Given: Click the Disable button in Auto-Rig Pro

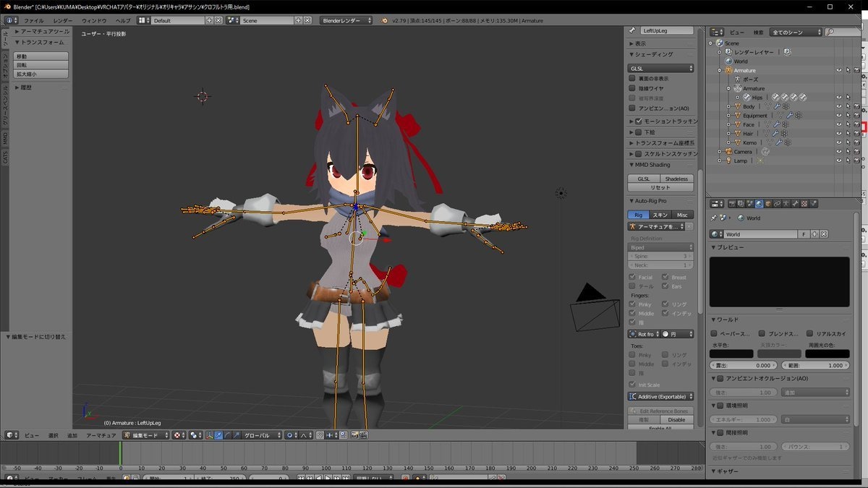Looking at the screenshot, I should coord(677,419).
